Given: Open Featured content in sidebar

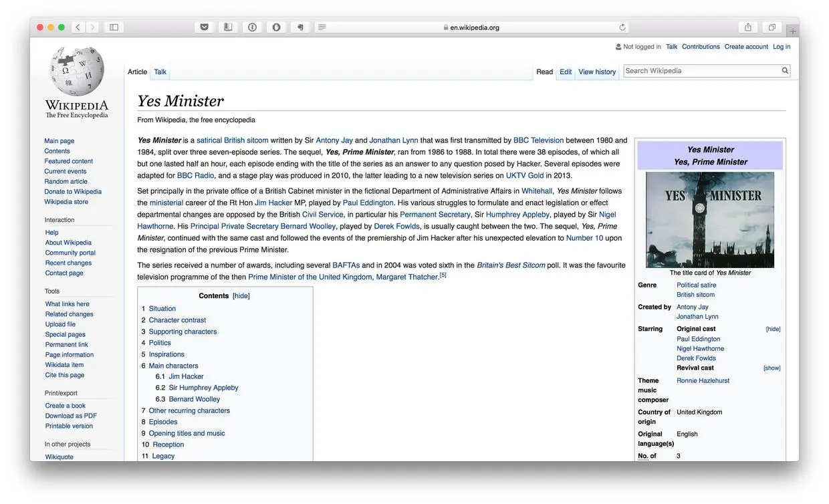Looking at the screenshot, I should [69, 161].
